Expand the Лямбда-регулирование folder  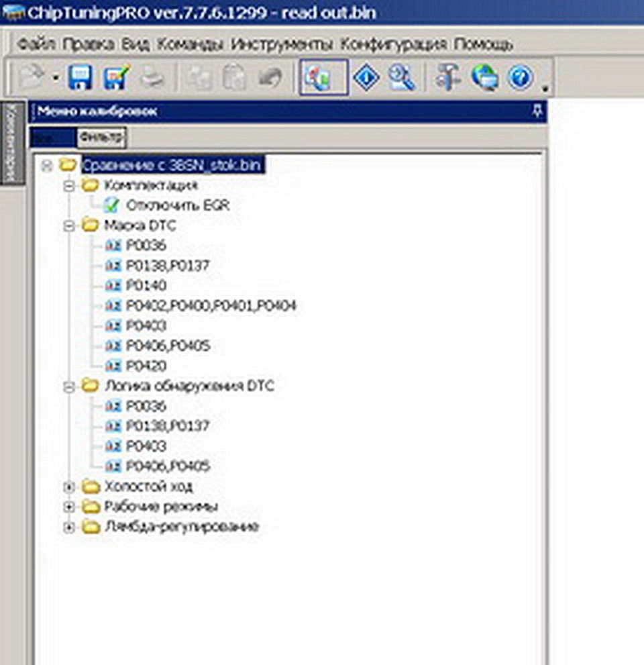[68, 527]
